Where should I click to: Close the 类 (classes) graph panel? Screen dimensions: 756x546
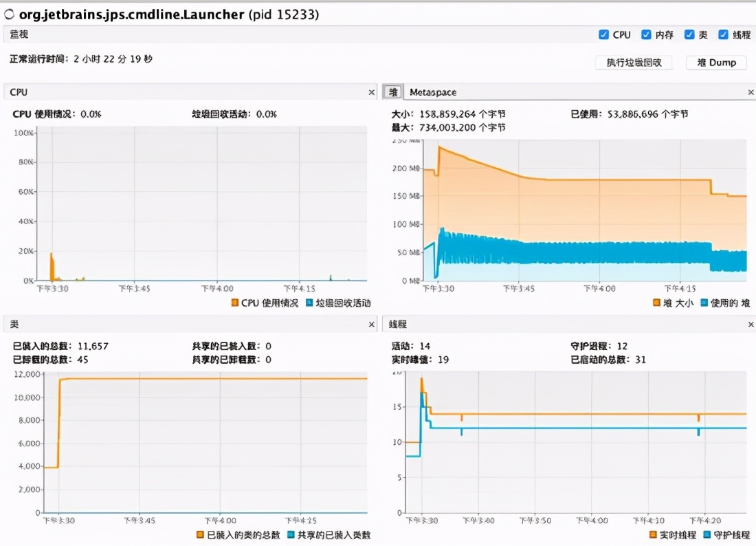point(371,324)
